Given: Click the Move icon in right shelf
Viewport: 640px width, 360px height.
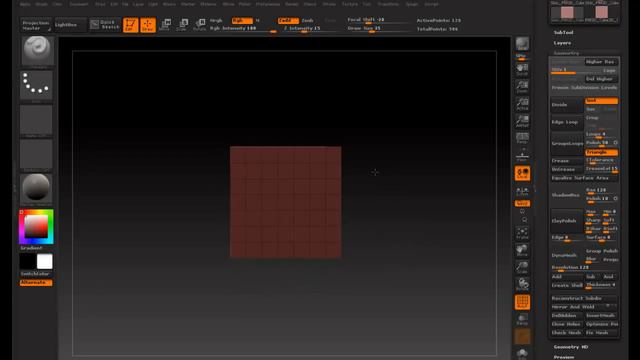Looking at the screenshot, I should pyautogui.click(x=522, y=251).
